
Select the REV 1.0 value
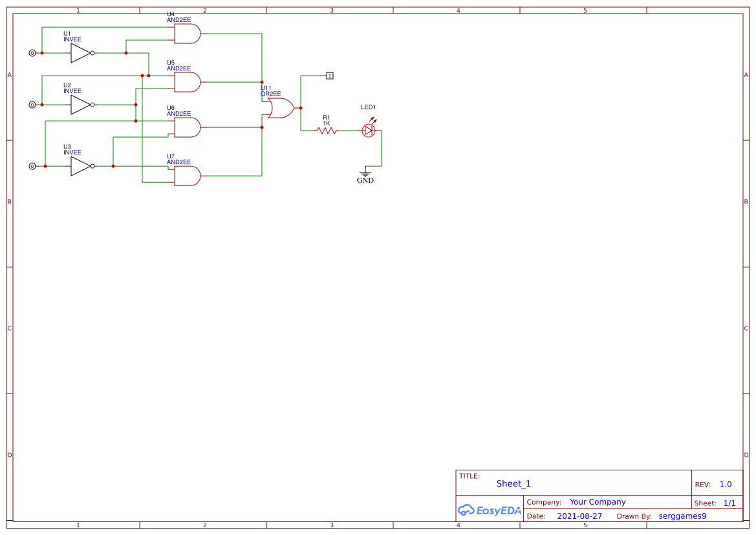[x=726, y=484]
